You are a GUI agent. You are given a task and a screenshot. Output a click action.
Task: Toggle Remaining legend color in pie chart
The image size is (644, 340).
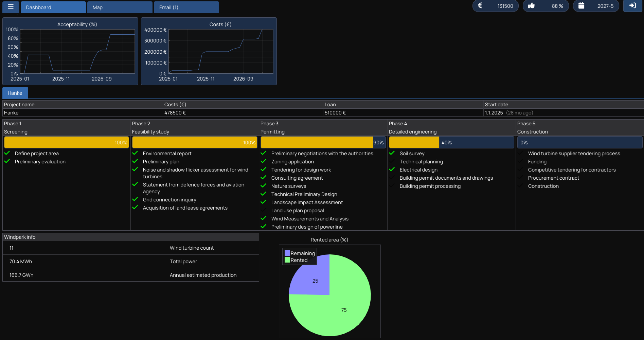[287, 253]
